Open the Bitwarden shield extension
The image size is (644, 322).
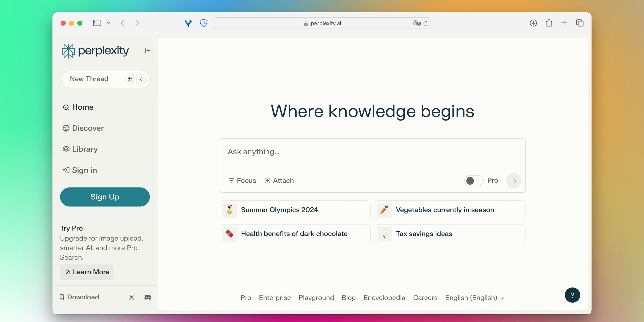(x=204, y=23)
